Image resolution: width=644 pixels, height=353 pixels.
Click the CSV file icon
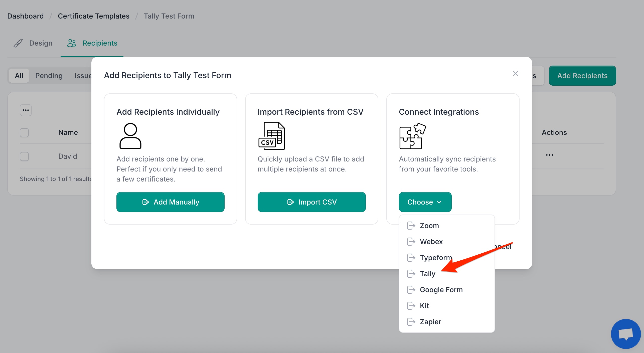coord(272,136)
